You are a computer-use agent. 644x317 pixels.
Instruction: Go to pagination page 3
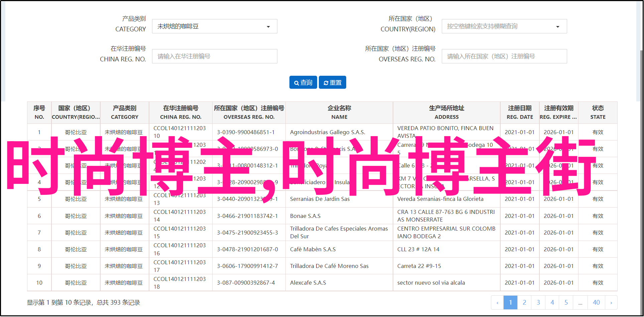(x=538, y=303)
